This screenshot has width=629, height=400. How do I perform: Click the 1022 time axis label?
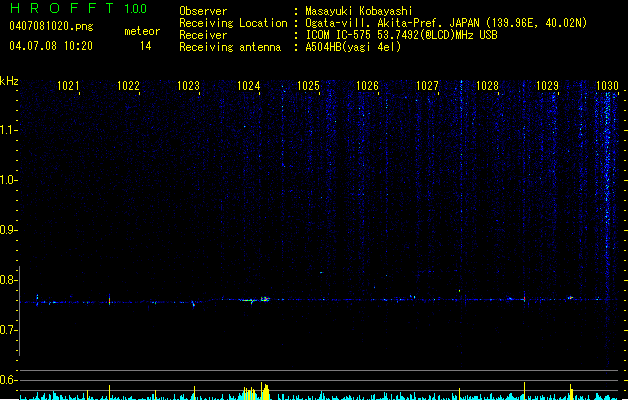(128, 85)
